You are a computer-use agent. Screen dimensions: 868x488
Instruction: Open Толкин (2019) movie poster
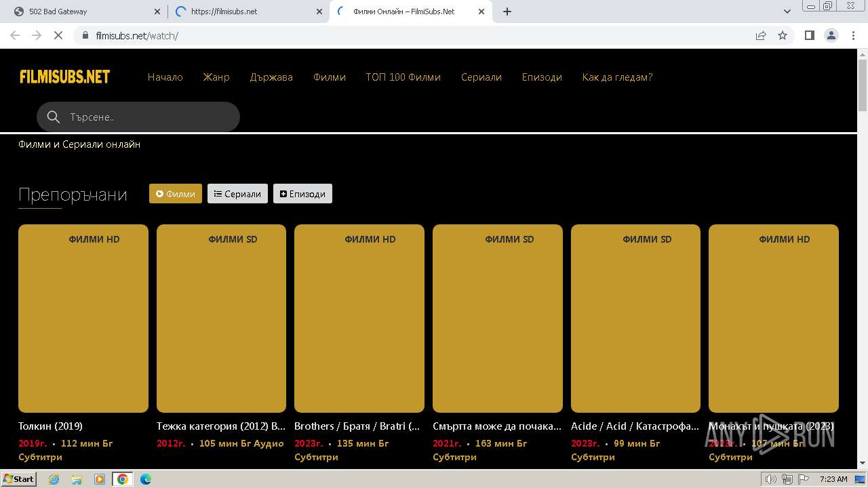tap(83, 319)
